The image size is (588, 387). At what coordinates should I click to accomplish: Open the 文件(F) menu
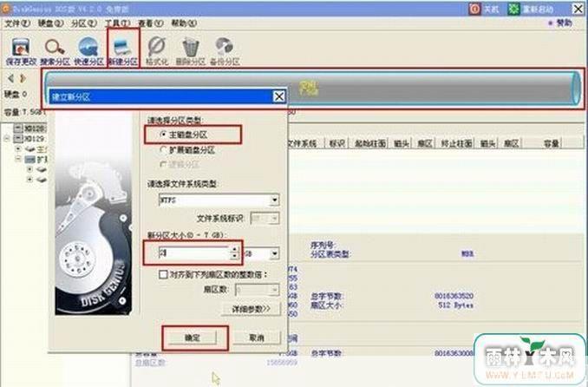17,23
